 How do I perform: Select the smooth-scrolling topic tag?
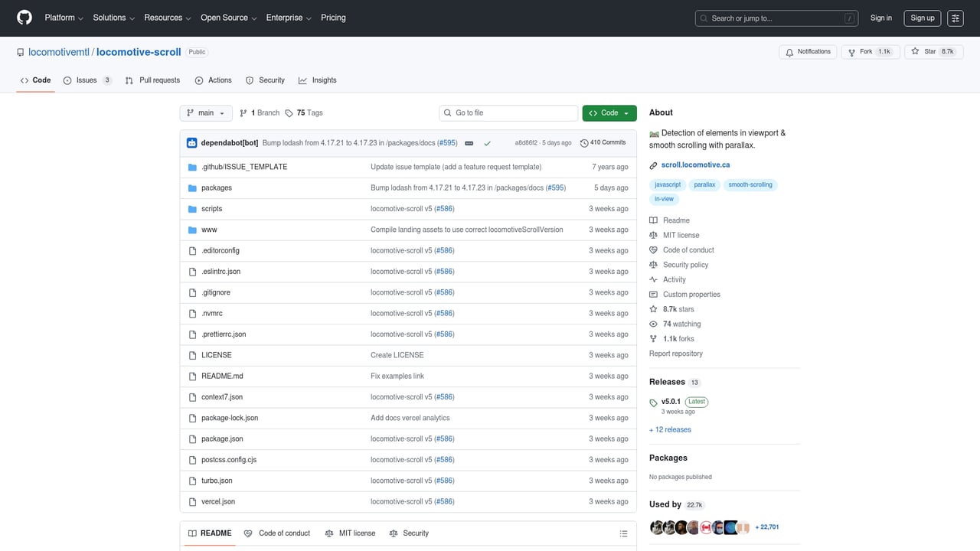tap(750, 184)
